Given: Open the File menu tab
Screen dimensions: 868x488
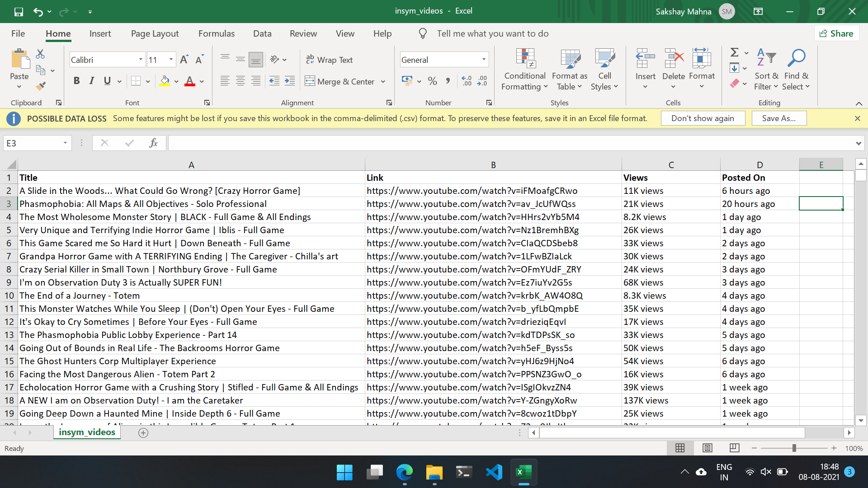Looking at the screenshot, I should click(x=18, y=33).
